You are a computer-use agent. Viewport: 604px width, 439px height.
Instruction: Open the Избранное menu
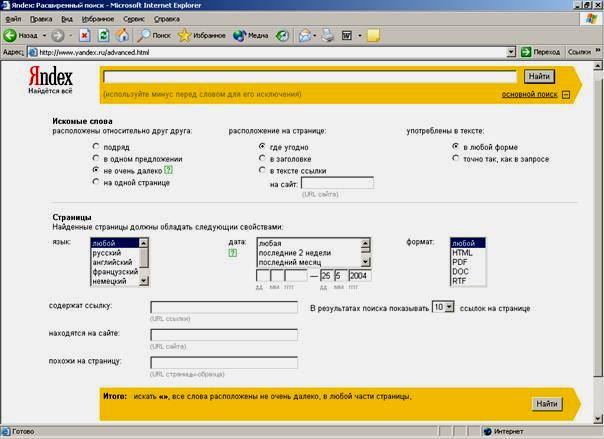(x=98, y=19)
